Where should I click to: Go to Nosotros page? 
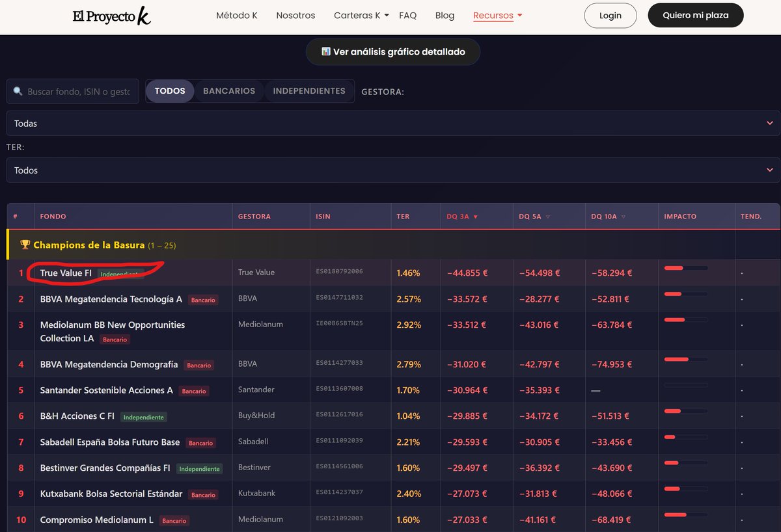295,16
